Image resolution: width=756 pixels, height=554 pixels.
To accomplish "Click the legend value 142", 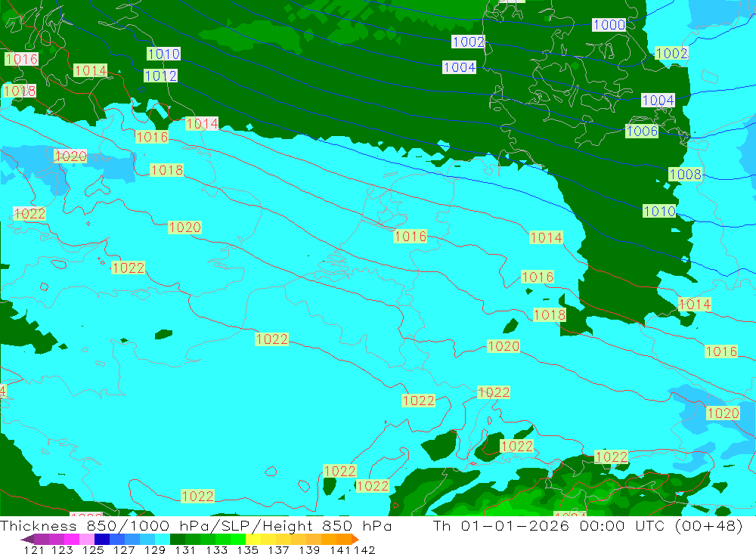I will tap(364, 549).
